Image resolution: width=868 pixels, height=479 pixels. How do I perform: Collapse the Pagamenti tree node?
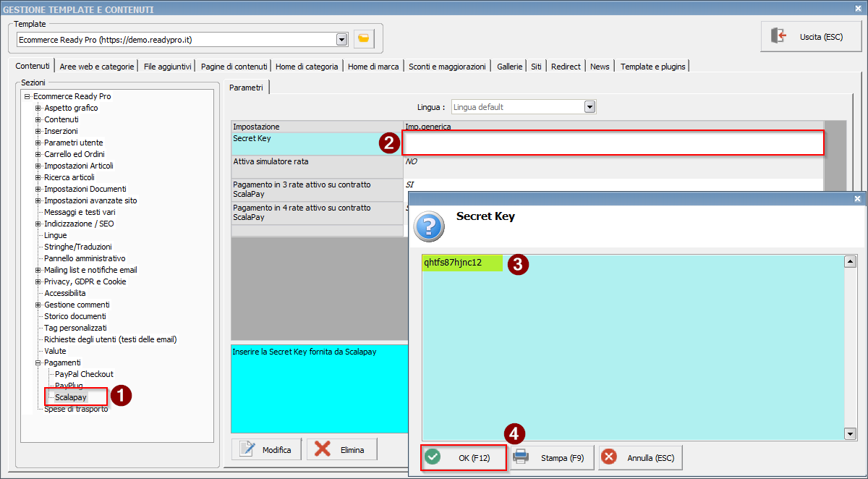38,363
